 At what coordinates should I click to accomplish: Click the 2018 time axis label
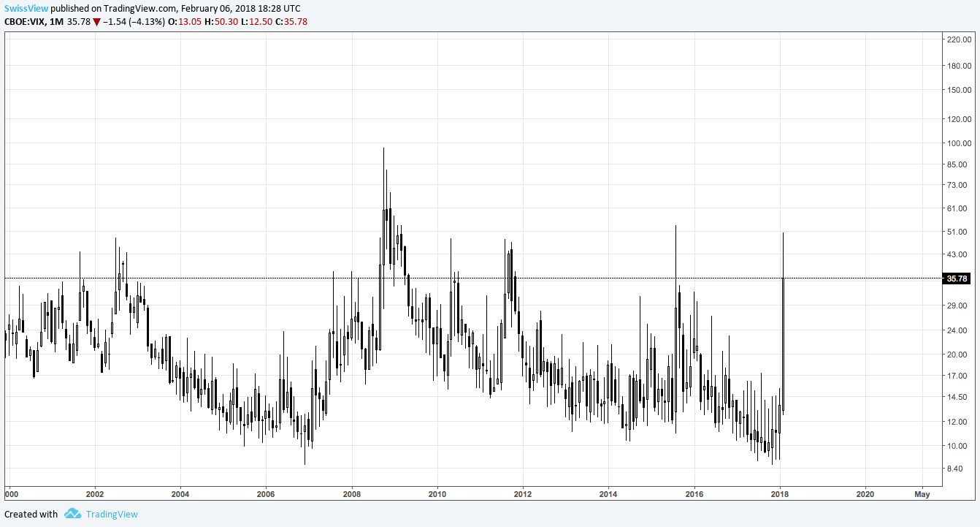(x=780, y=494)
